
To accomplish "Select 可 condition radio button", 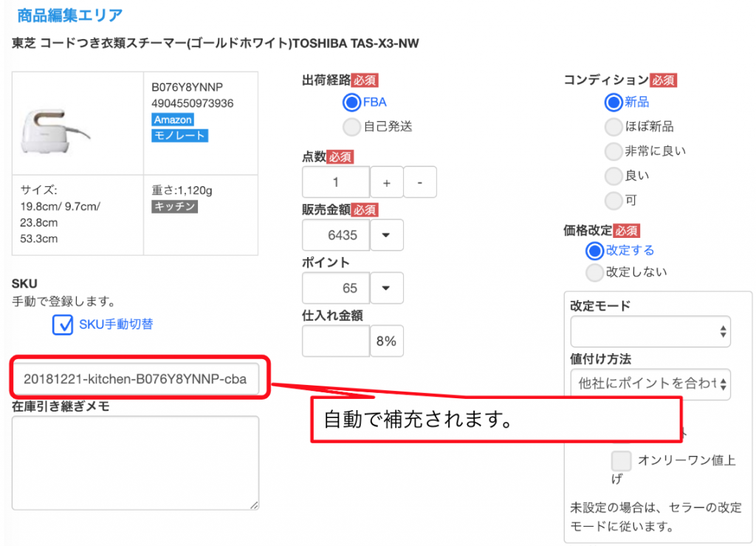I will pyautogui.click(x=614, y=200).
